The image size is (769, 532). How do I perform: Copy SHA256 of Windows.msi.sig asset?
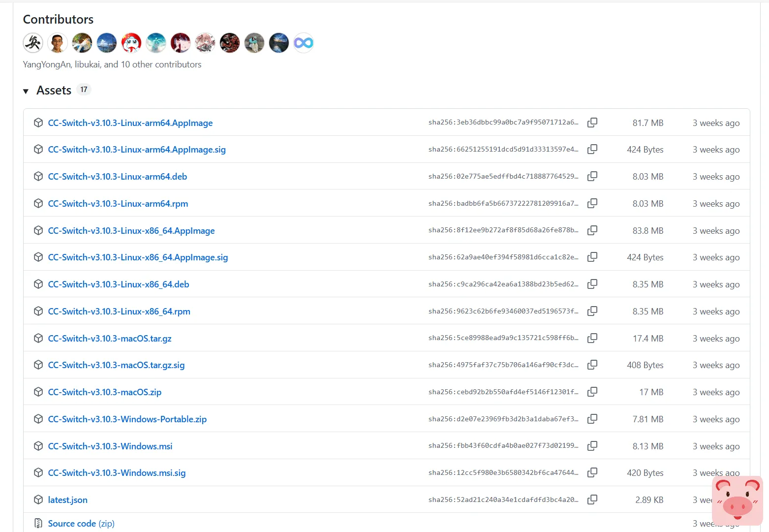coord(592,472)
